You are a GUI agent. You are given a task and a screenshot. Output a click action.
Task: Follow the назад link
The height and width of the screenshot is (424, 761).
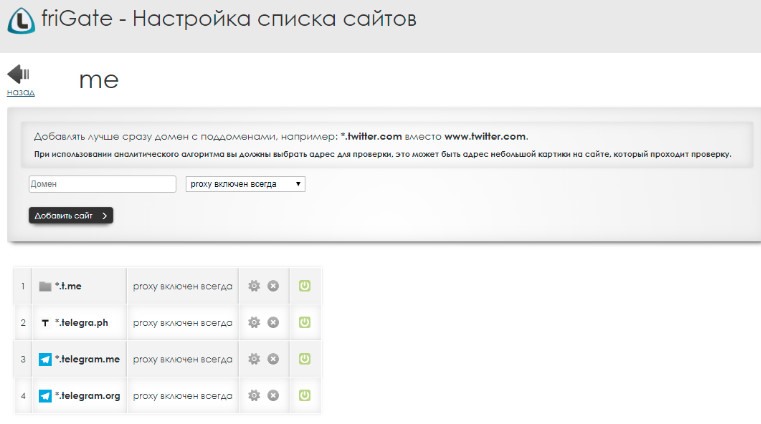[x=20, y=92]
